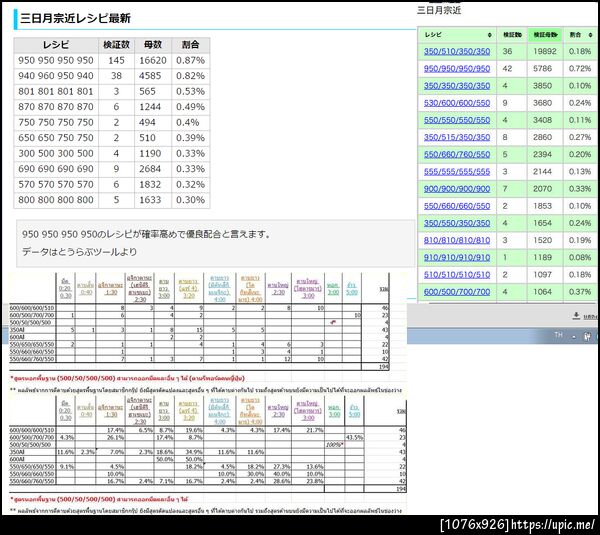The width and height of the screenshot is (600, 535).
Task: Open the green table's 600/500/700/700 recipe link
Action: 457,292
